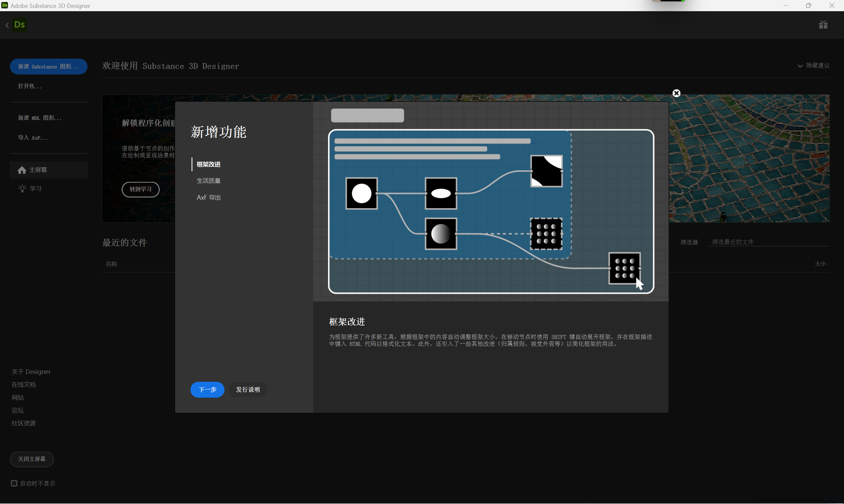Click the Ds home logo icon

pos(19,25)
